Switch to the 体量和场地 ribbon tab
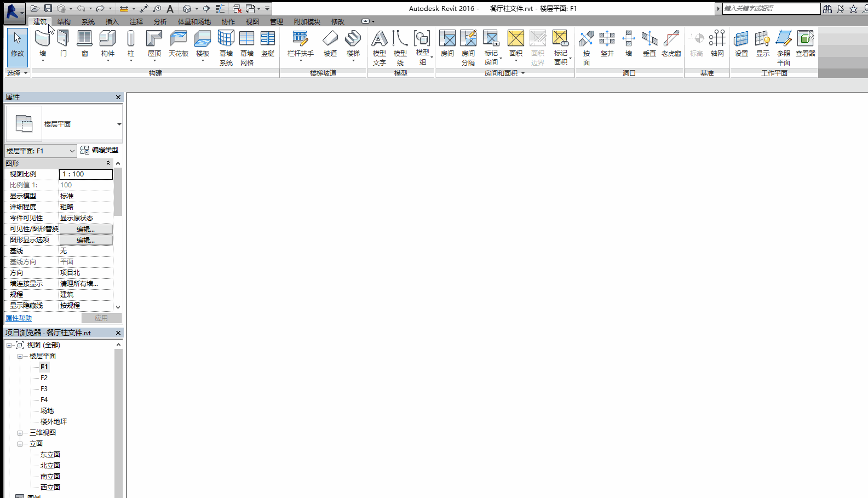This screenshot has width=868, height=498. 194,22
